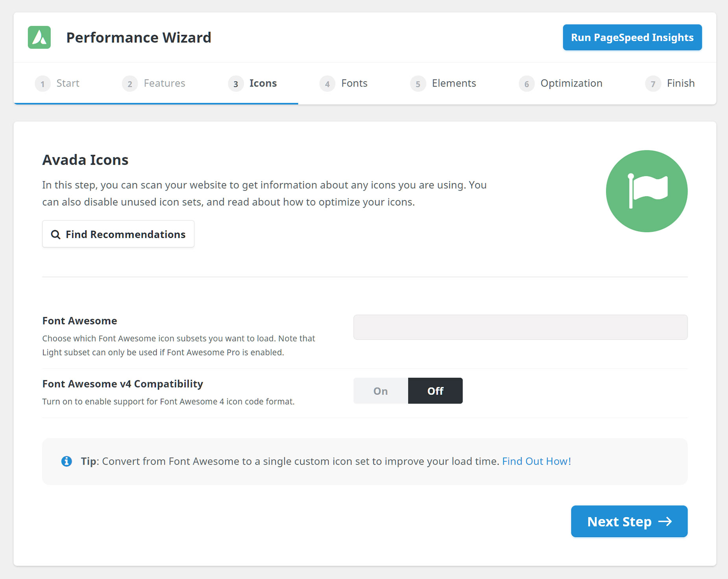Click the Finish step number 7 badge

click(653, 84)
